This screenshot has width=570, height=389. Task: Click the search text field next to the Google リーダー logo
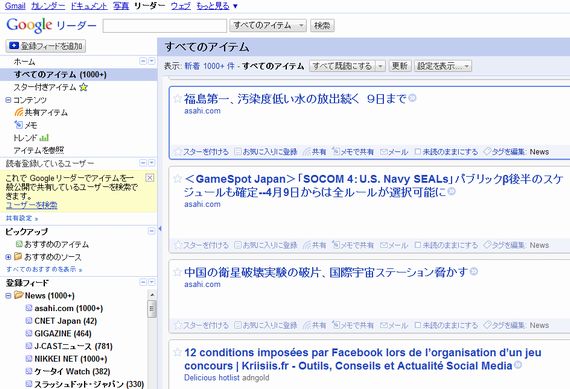pyautogui.click(x=165, y=26)
